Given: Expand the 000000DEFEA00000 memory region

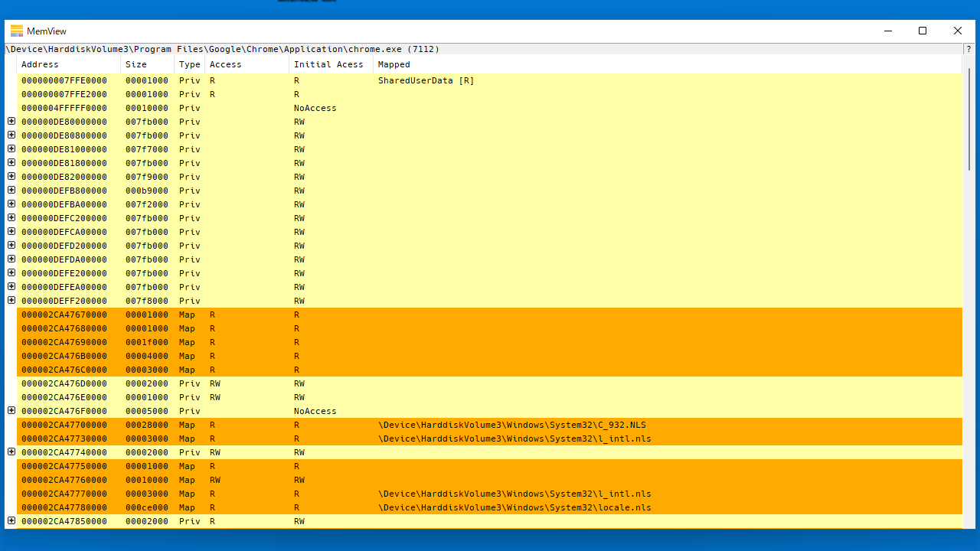Looking at the screenshot, I should tap(11, 287).
